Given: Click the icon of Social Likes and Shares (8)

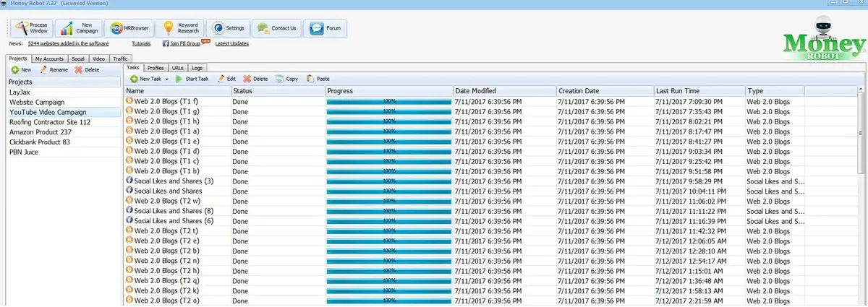Looking at the screenshot, I should point(130,210).
